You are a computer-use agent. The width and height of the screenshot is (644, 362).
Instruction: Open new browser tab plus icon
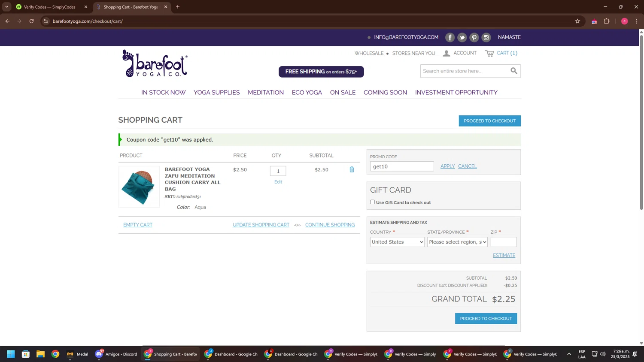pyautogui.click(x=178, y=7)
